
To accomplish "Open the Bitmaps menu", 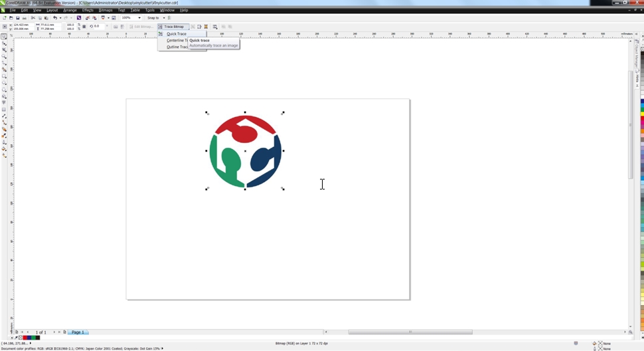I will point(106,10).
